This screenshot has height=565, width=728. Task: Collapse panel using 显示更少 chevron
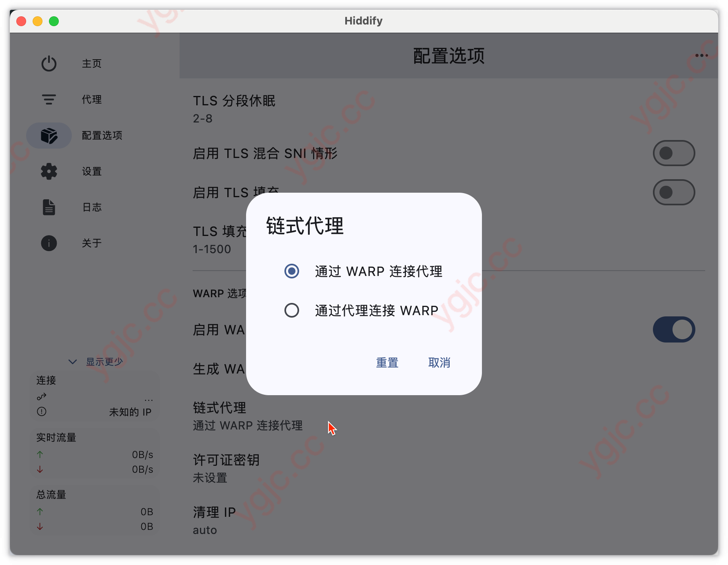pyautogui.click(x=72, y=361)
